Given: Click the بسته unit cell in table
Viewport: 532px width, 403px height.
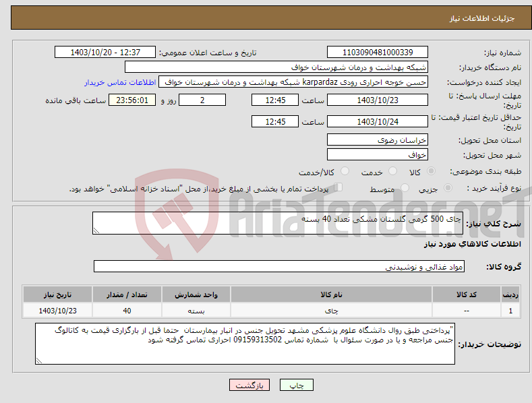Looking at the screenshot, I should pos(196,311).
